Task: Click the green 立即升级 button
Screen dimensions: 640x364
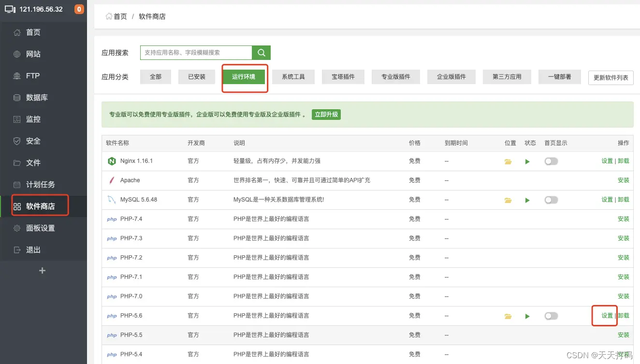Action: click(x=326, y=115)
